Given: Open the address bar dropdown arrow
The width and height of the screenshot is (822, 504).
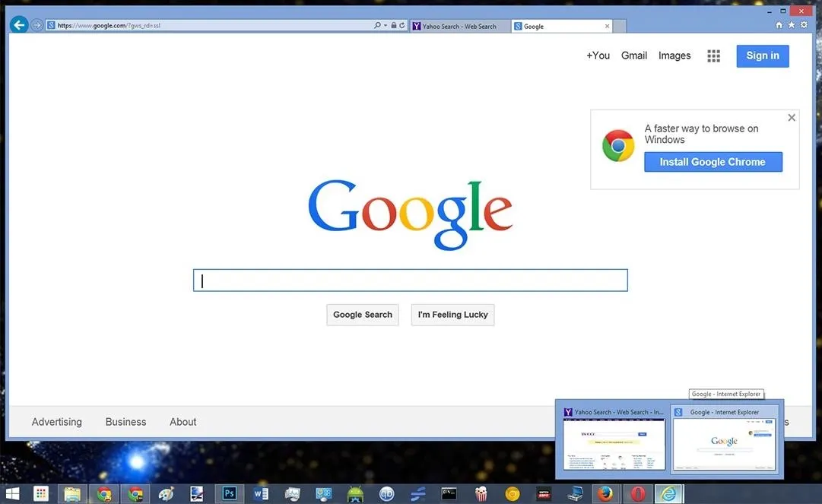Looking at the screenshot, I should [x=386, y=25].
